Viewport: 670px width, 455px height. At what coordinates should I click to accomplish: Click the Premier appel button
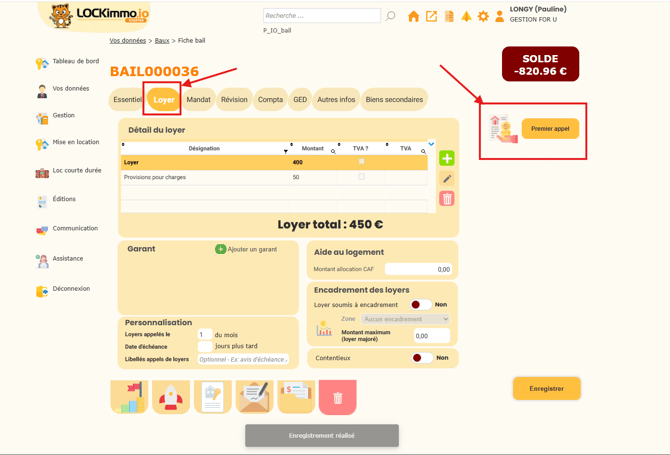pyautogui.click(x=550, y=129)
